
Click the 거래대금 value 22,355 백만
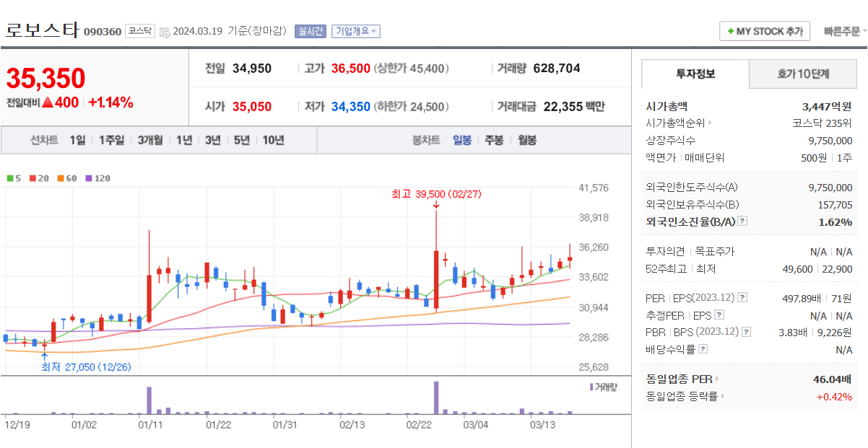[x=574, y=107]
